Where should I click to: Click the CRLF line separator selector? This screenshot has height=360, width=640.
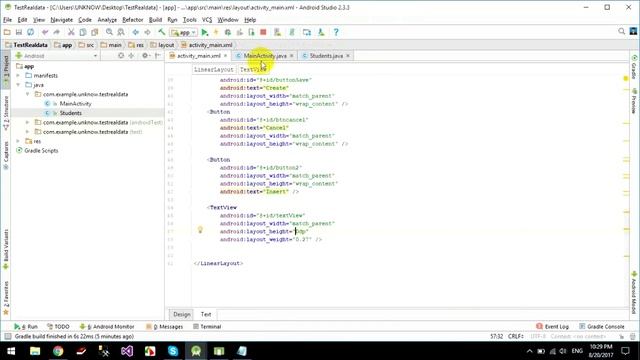[x=516, y=336]
